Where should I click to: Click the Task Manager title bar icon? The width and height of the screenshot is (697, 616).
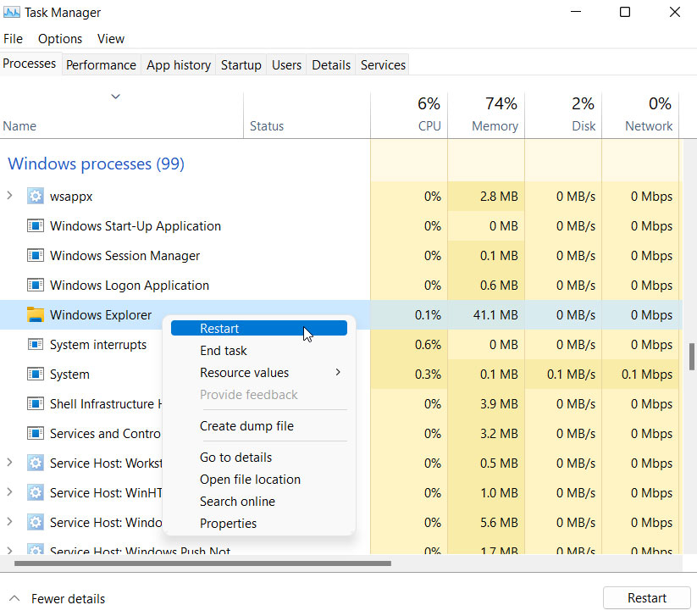coord(13,12)
